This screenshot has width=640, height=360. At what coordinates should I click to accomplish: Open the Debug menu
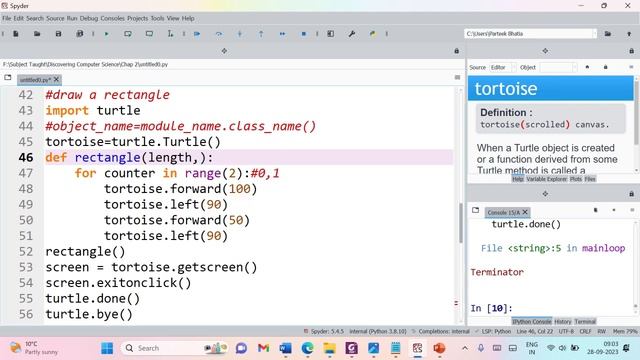click(x=89, y=18)
